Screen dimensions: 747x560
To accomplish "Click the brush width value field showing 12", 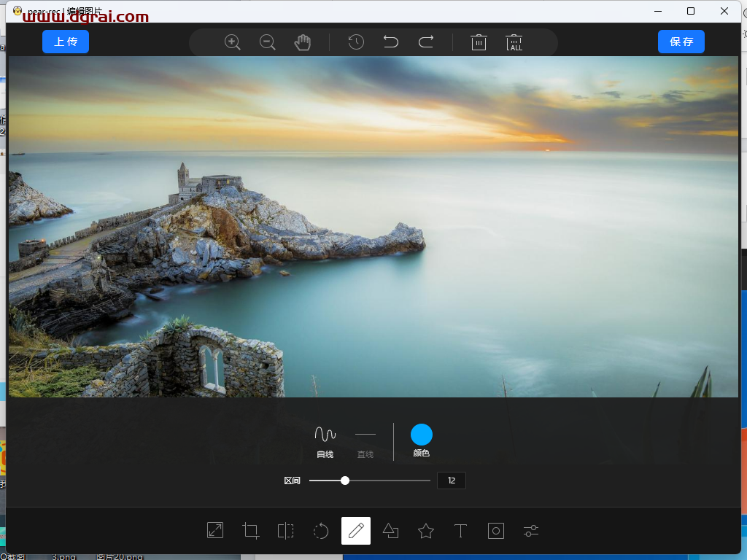I will (452, 481).
